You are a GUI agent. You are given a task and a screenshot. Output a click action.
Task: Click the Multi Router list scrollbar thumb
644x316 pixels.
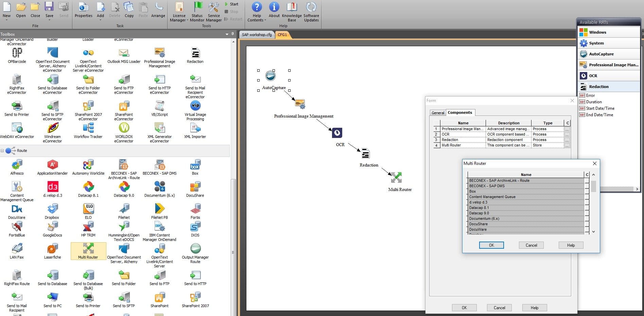[593, 186]
